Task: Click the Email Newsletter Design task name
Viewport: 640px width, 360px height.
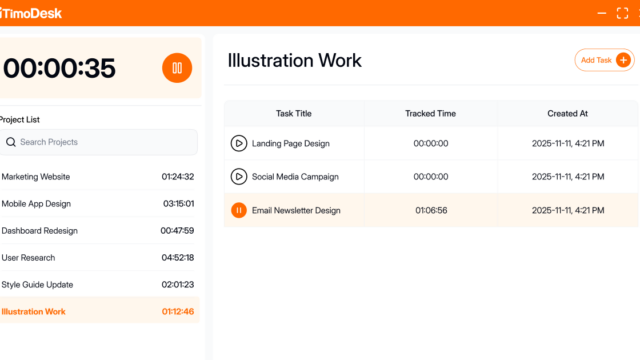Action: click(x=296, y=210)
